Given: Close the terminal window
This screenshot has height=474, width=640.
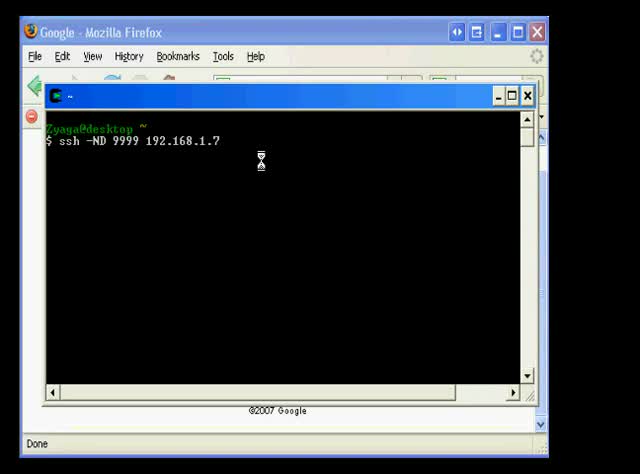Looking at the screenshot, I should (527, 96).
